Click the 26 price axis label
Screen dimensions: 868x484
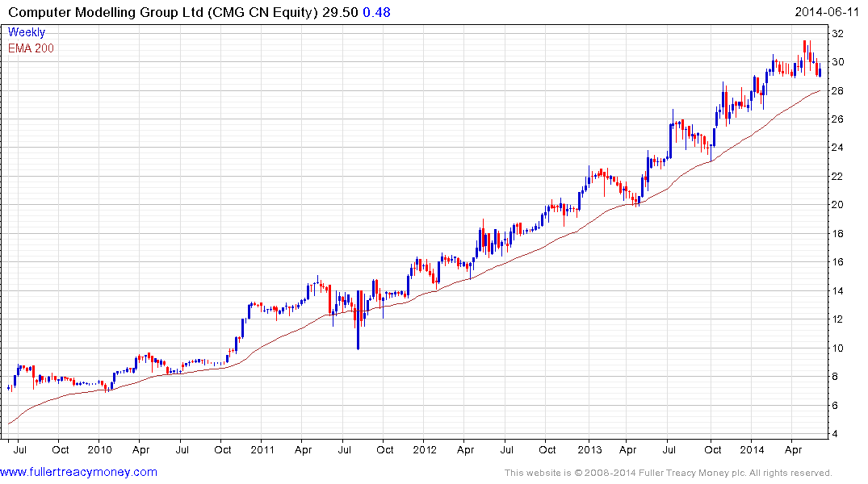pyautogui.click(x=837, y=119)
